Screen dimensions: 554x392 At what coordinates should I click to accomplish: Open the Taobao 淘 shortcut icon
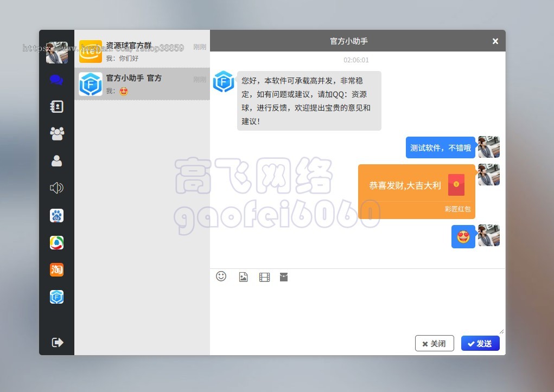click(x=56, y=270)
